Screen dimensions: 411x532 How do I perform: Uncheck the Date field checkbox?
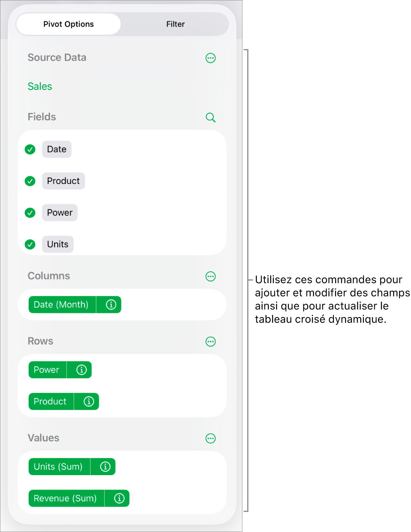point(30,149)
